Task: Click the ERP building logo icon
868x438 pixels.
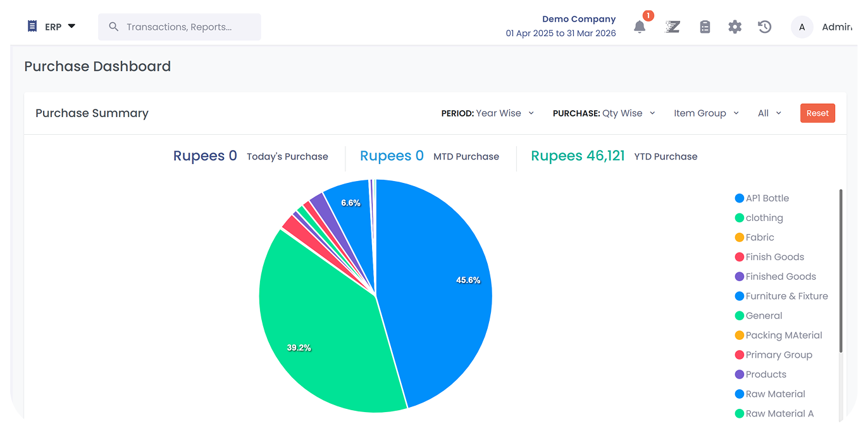Action: [x=32, y=26]
